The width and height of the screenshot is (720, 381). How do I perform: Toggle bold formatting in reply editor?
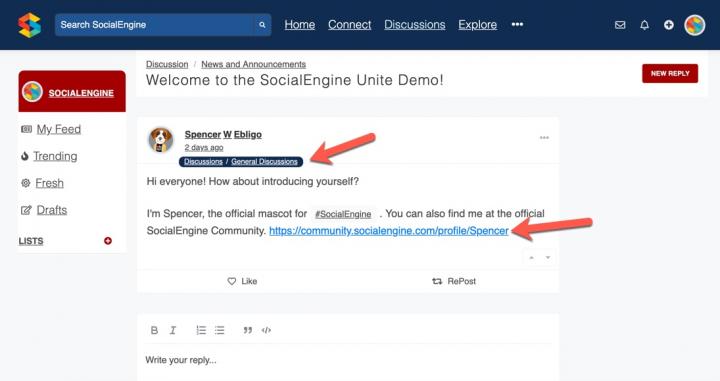tap(154, 330)
